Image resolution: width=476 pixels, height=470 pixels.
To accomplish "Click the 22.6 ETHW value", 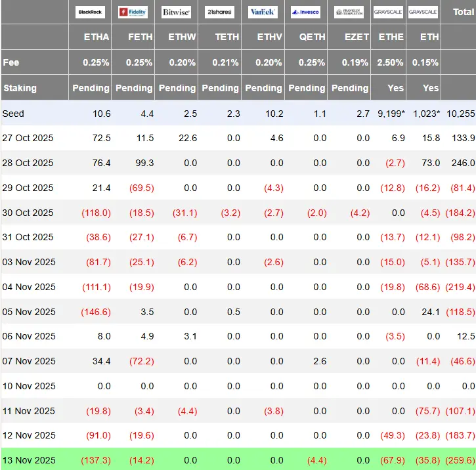I will pyautogui.click(x=188, y=138).
